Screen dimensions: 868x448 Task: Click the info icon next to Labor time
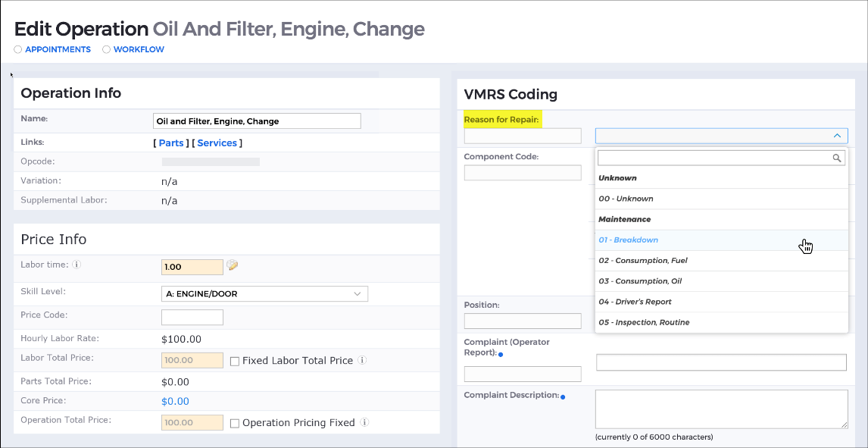pyautogui.click(x=77, y=265)
